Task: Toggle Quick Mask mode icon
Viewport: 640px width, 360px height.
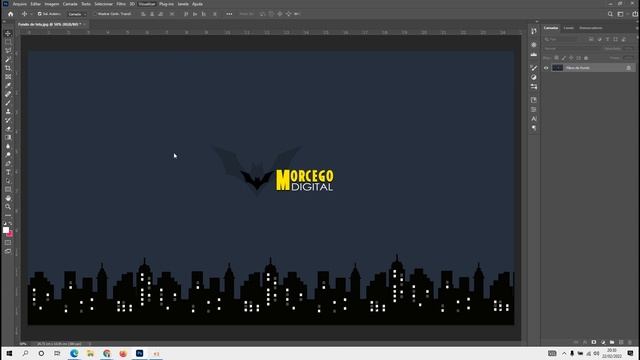Action: pyautogui.click(x=8, y=242)
